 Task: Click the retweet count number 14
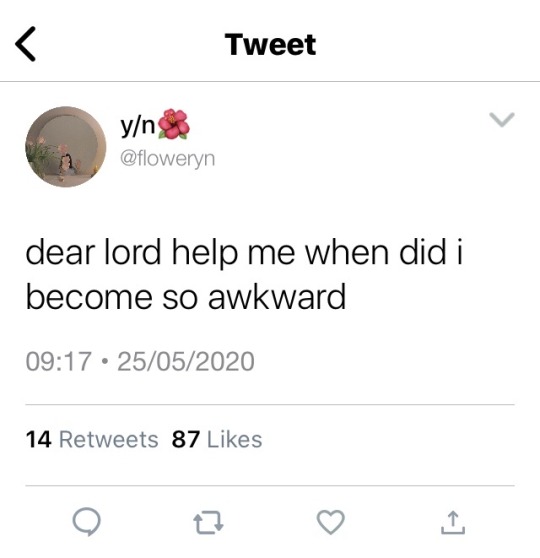click(39, 439)
